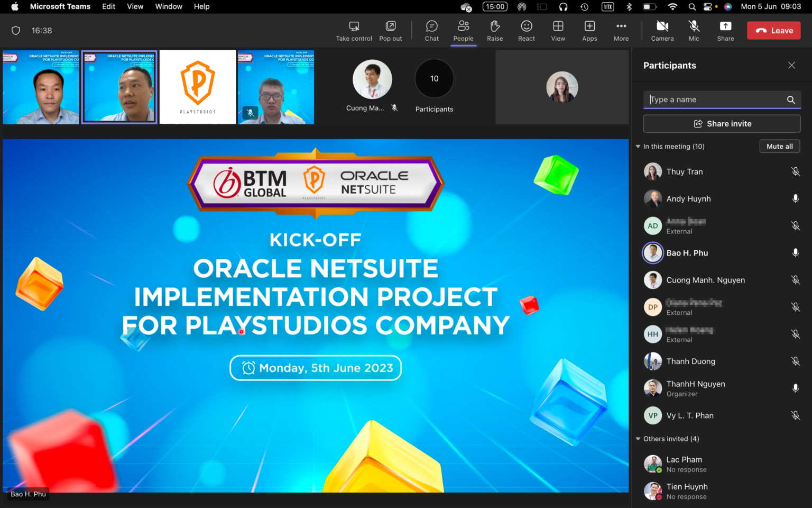Unmute the Mic
812x508 pixels.
click(x=694, y=31)
